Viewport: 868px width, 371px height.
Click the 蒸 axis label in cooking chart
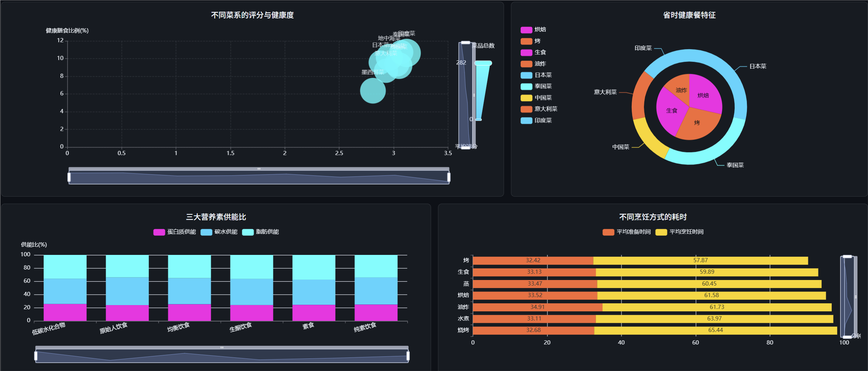[x=466, y=284]
